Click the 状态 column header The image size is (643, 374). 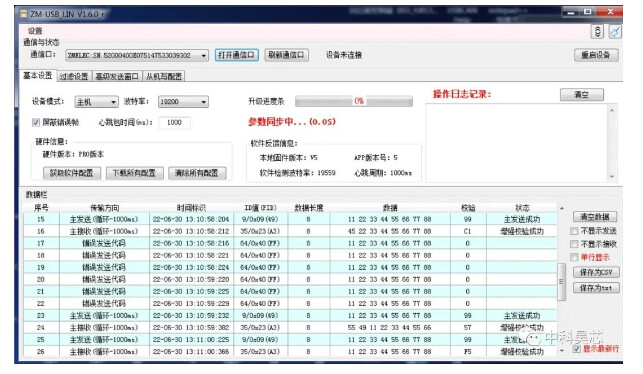[522, 208]
